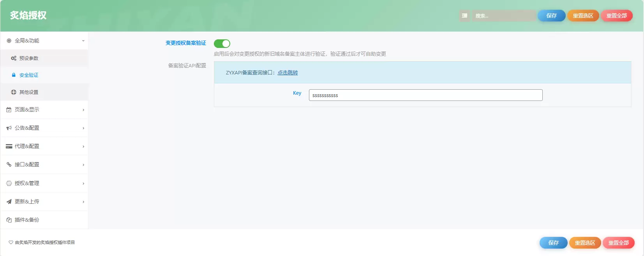Select the 其他设置 submenu item
644x256 pixels.
point(44,92)
